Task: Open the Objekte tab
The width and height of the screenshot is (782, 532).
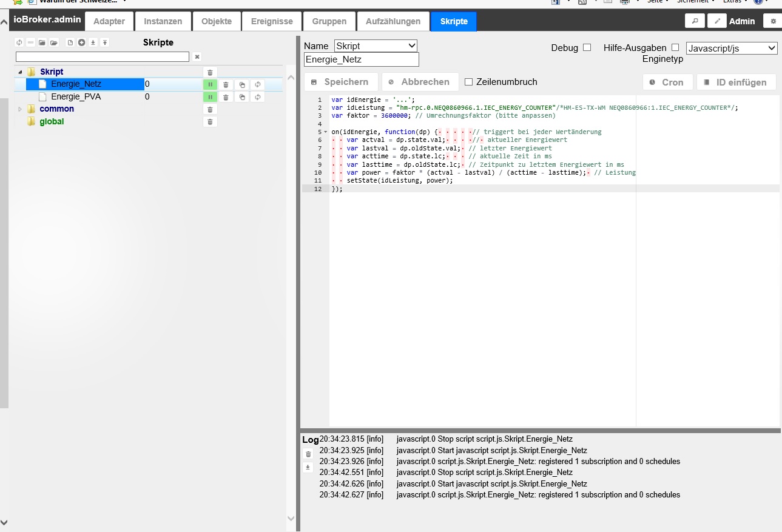Action: coord(217,21)
